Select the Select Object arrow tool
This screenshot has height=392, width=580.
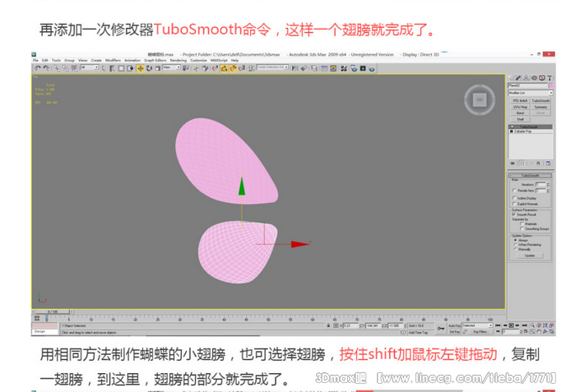point(104,68)
